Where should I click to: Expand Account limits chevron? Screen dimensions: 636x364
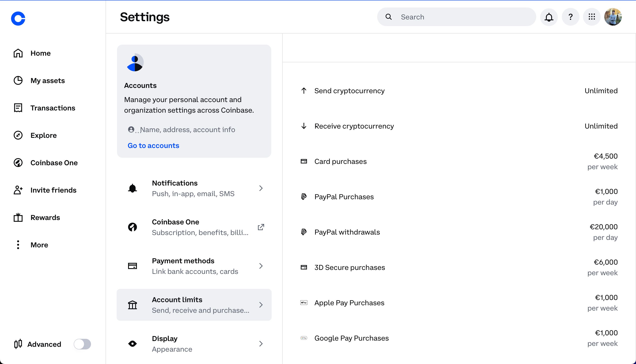[x=261, y=305]
